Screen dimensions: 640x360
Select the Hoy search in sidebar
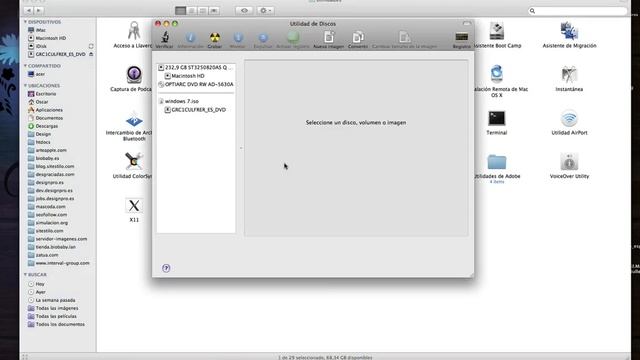click(36, 284)
